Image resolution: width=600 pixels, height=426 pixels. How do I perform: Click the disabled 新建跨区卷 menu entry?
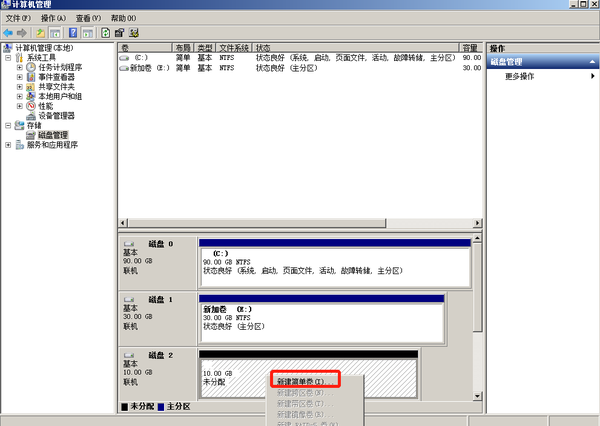tap(305, 393)
